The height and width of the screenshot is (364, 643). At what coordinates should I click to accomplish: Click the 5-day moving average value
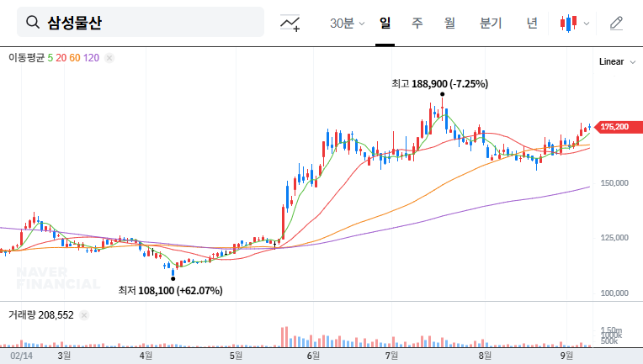point(50,58)
